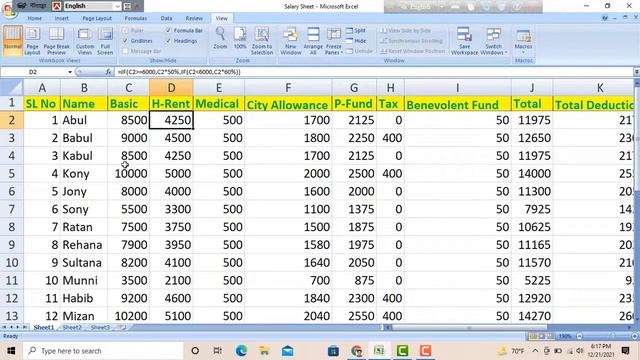Open Task View on taskbar

click(218, 351)
